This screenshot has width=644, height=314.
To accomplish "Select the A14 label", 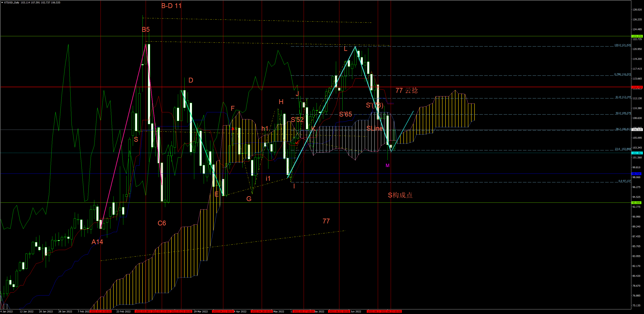I will click(97, 242).
